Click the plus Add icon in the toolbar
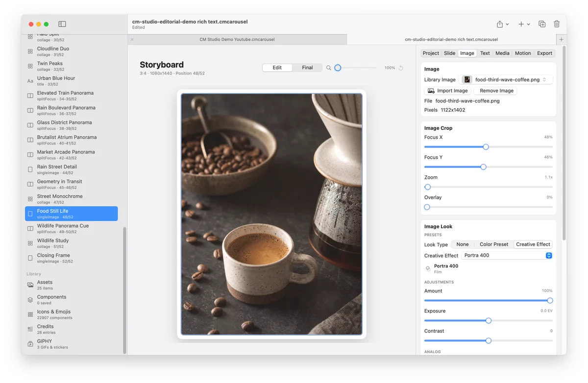Image resolution: width=588 pixels, height=383 pixels. point(521,24)
